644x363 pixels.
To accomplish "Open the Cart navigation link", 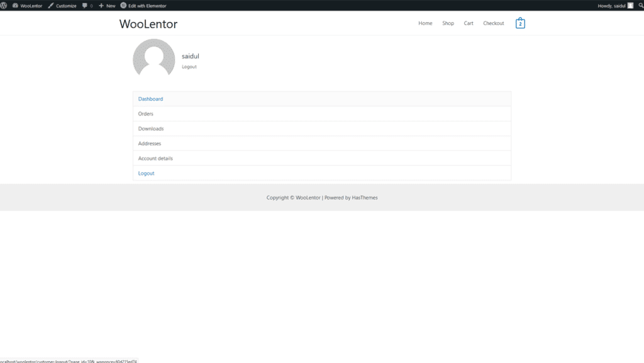I will [469, 23].
